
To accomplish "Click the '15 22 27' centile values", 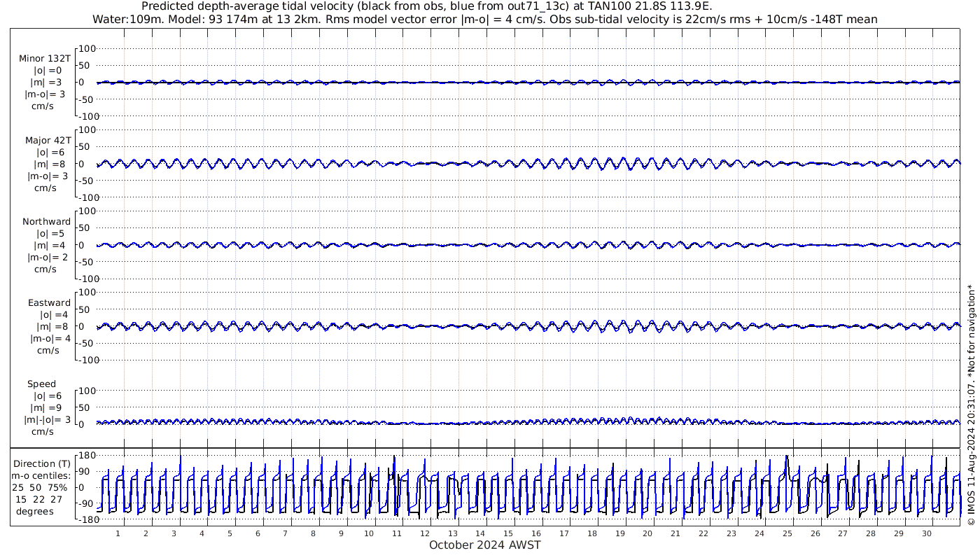I will click(38, 499).
